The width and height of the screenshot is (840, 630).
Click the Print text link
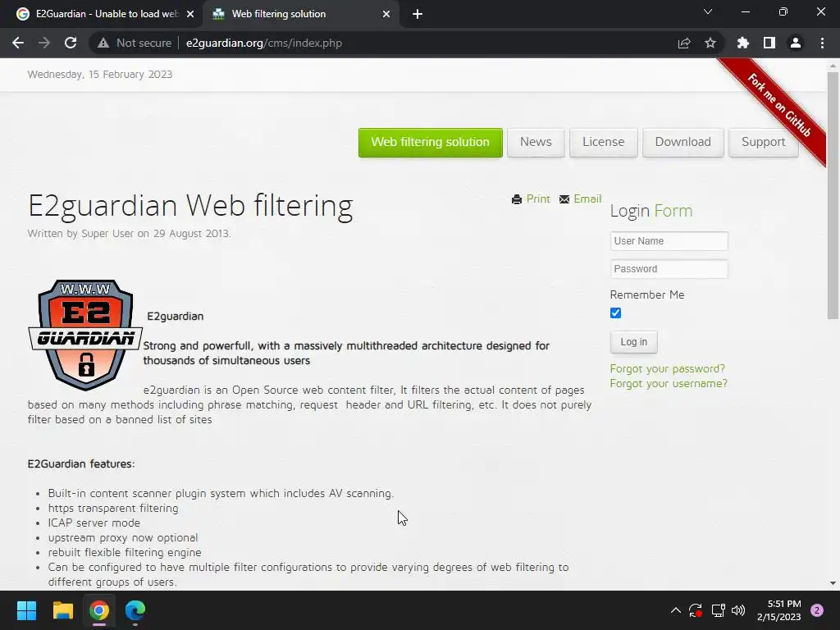coord(538,199)
